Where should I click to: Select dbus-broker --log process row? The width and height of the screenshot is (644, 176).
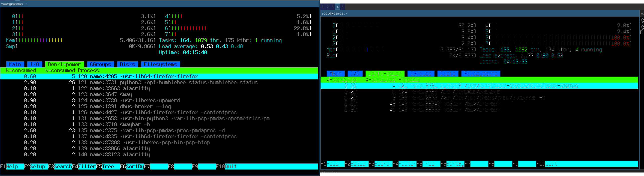pyautogui.click(x=159, y=107)
